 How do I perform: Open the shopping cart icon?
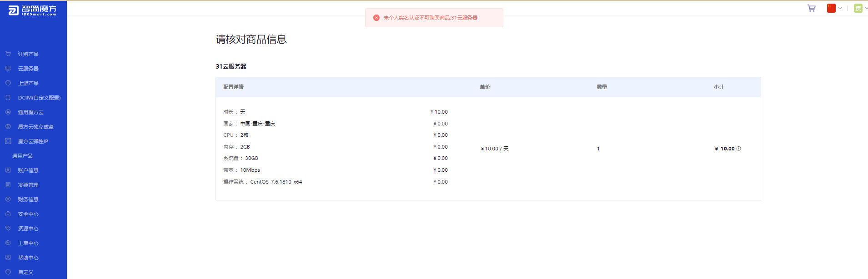[x=812, y=8]
